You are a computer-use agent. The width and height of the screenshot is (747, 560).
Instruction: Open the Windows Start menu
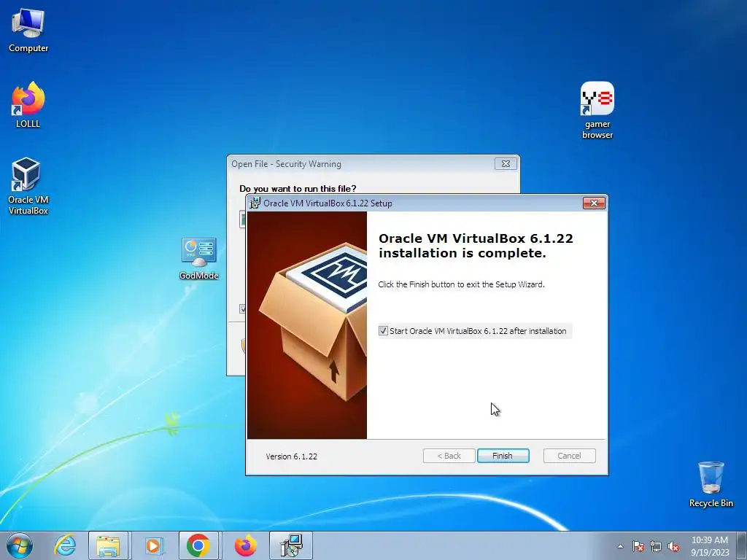click(20, 545)
